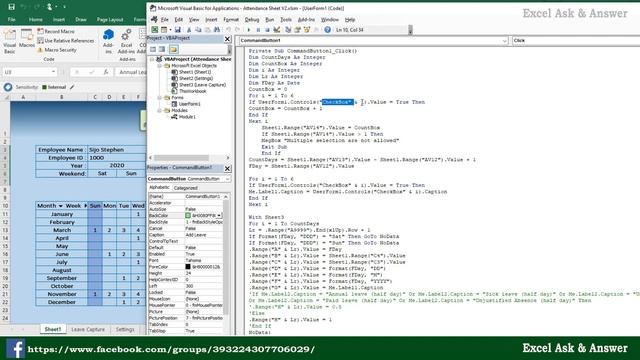Open the Month filter dropdown in the table

60,206
